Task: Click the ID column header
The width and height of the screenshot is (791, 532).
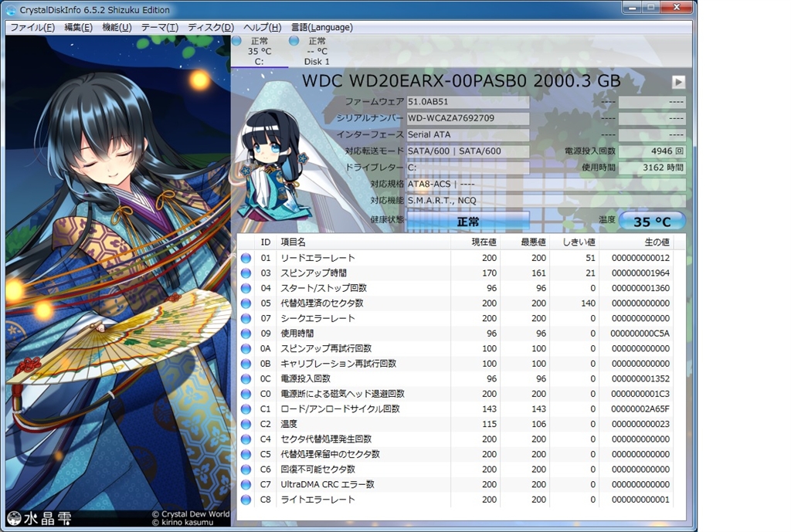Action: click(x=266, y=242)
